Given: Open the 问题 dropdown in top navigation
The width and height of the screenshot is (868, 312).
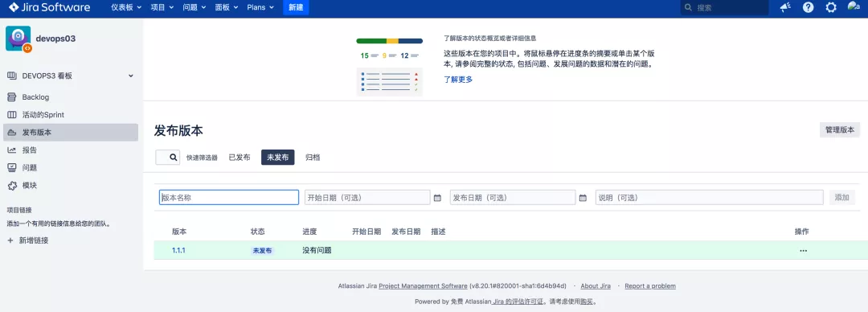Looking at the screenshot, I should click(x=194, y=8).
